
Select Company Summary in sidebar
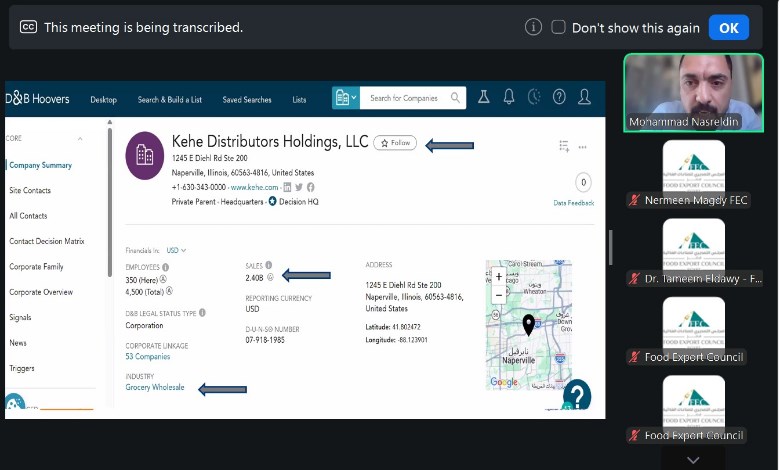click(x=40, y=165)
